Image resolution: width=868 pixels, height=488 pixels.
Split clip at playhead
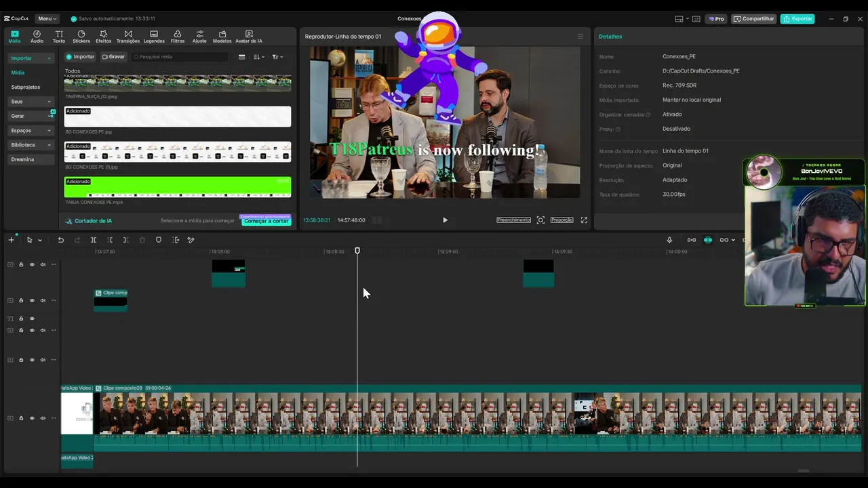pos(94,240)
